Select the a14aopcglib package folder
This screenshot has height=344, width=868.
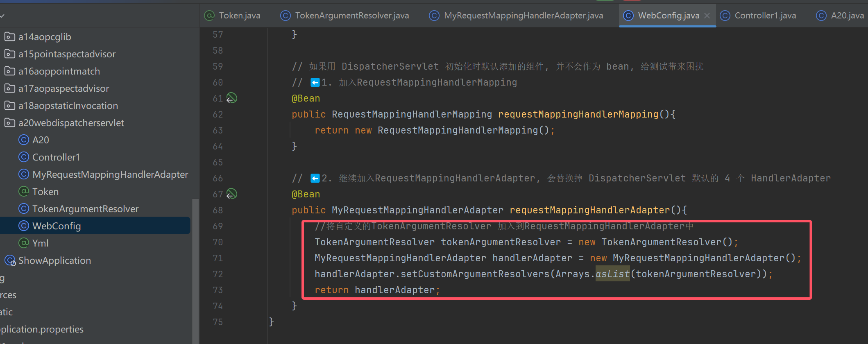click(x=95, y=37)
